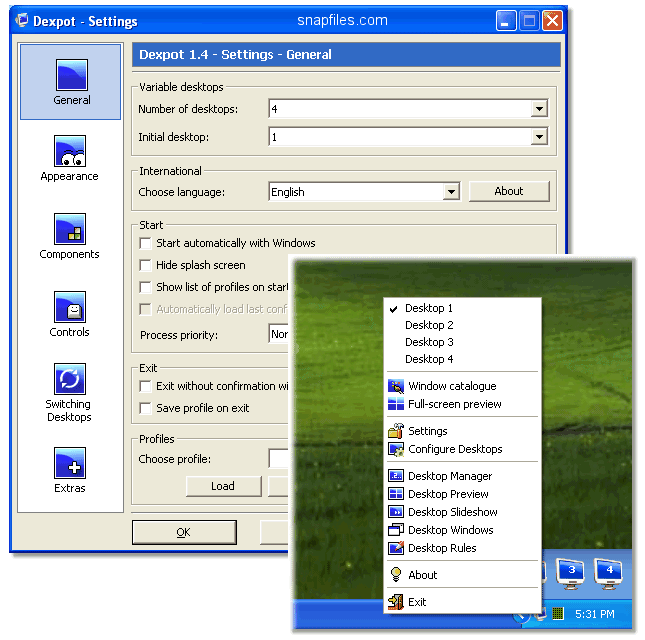This screenshot has height=640, width=645.
Task: Click the Choose profile combo box
Action: coord(278,458)
